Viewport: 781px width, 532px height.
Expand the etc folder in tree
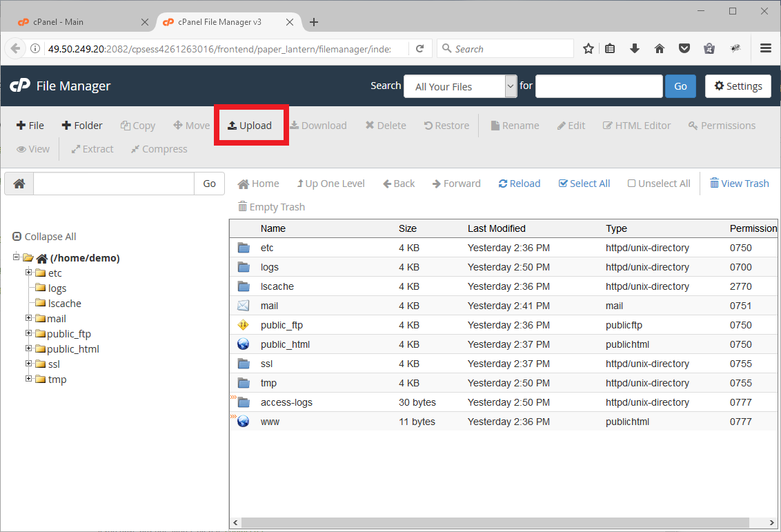point(29,273)
